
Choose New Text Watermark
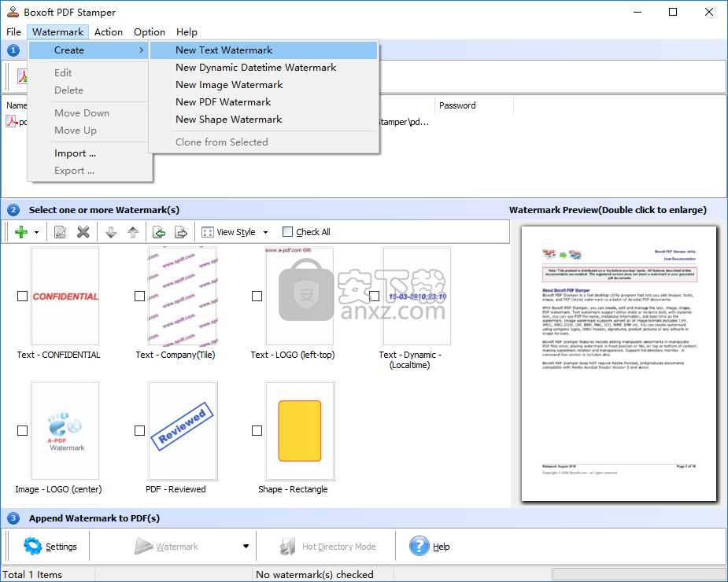coord(264,50)
